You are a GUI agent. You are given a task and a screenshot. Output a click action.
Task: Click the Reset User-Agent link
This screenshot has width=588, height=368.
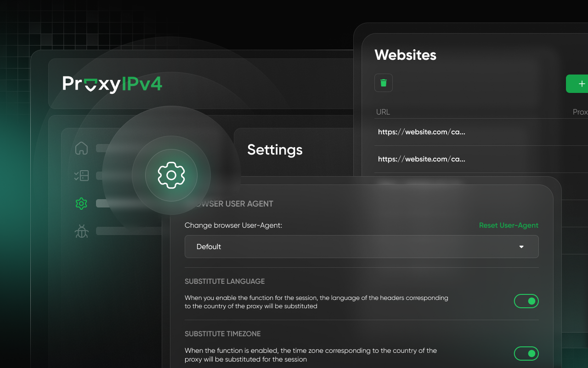tap(509, 225)
